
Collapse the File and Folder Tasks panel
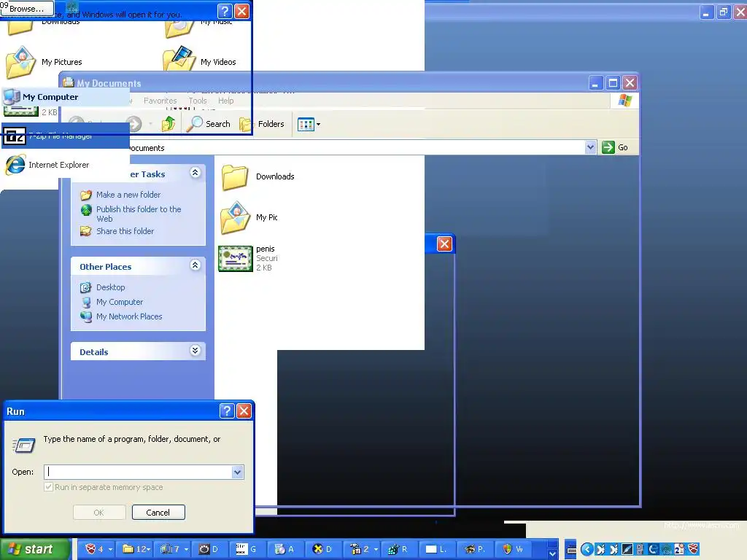(x=195, y=172)
